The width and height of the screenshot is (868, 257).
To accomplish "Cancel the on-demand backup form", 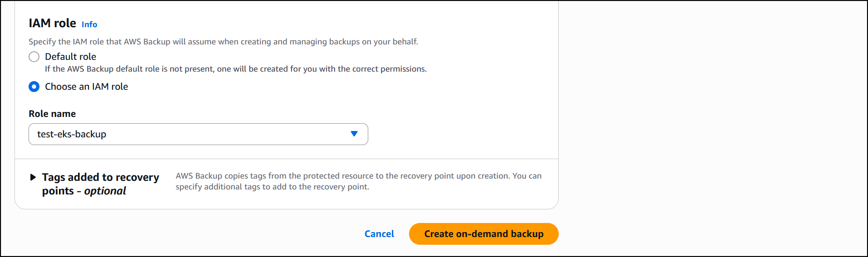I will (379, 234).
